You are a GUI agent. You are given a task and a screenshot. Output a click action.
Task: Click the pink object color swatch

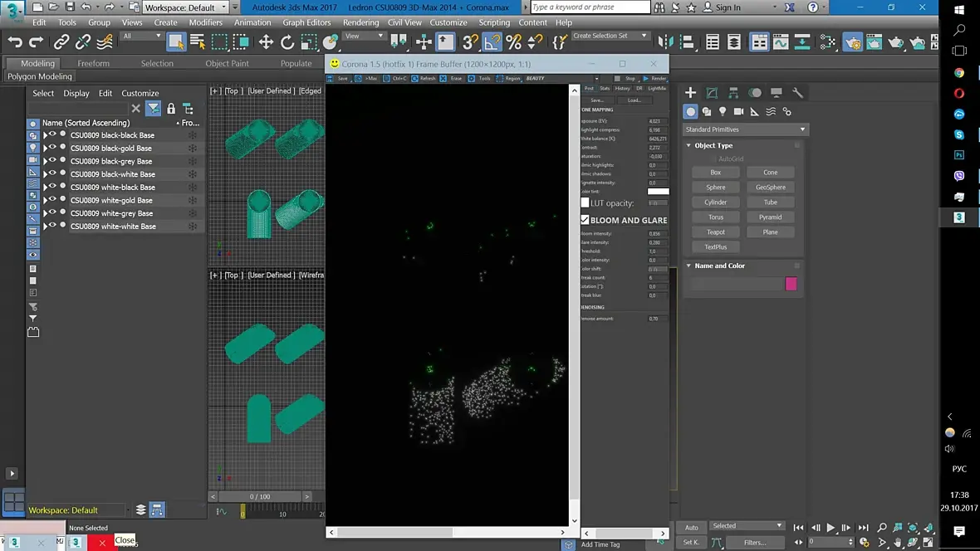(x=791, y=284)
